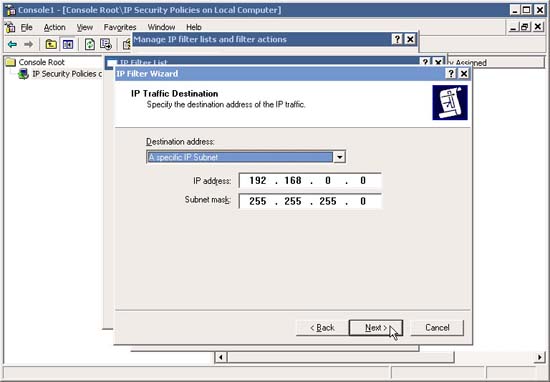
Task: Click the Console Root folder icon
Action: 11,62
